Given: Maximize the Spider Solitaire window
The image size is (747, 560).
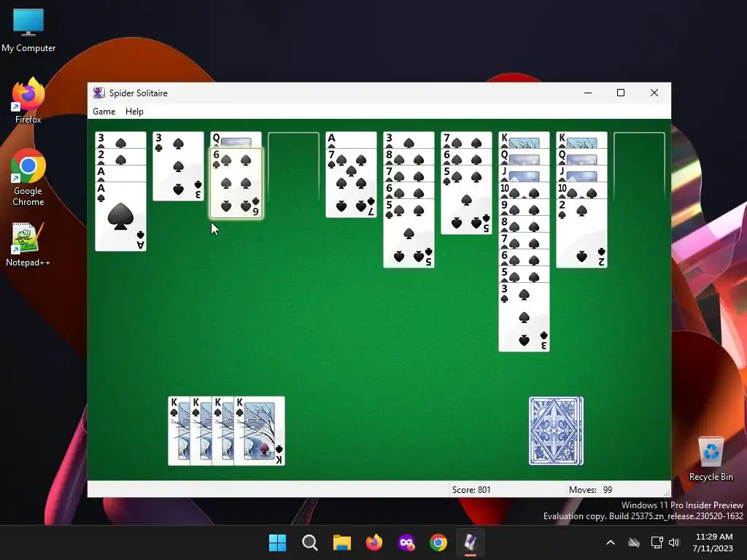Looking at the screenshot, I should [621, 93].
